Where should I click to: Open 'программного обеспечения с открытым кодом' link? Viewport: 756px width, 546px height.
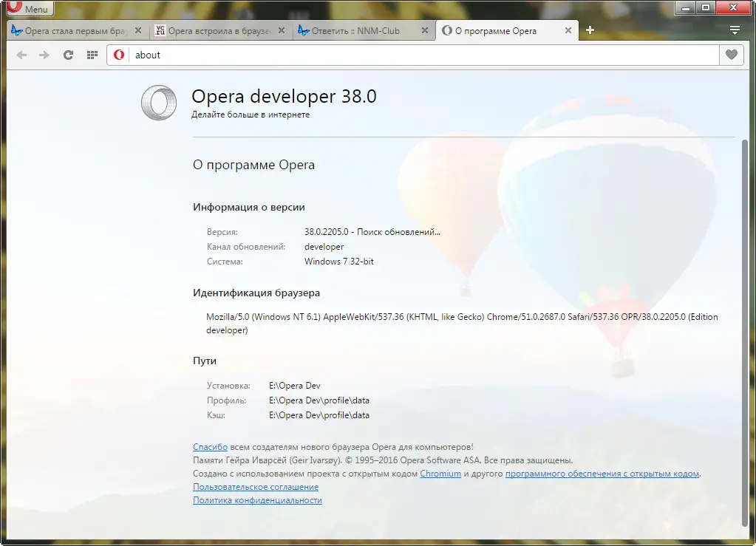click(602, 474)
